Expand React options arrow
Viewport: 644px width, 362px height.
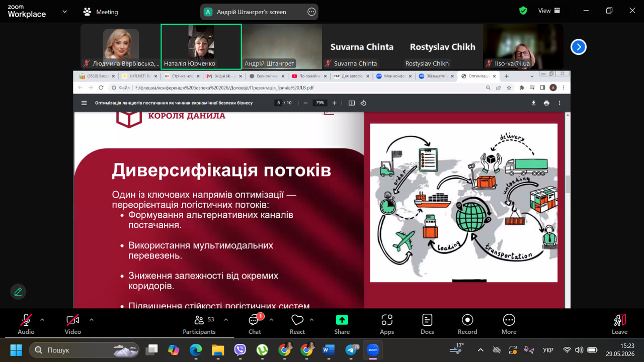[x=311, y=319]
